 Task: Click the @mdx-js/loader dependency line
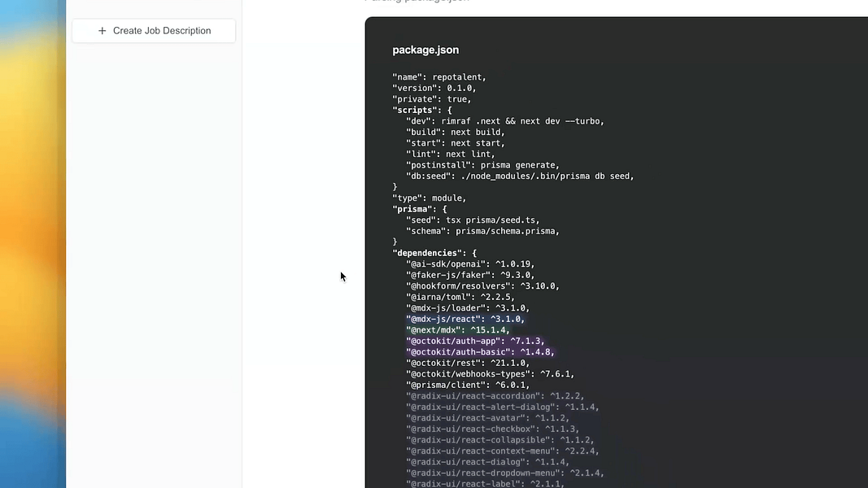tap(468, 308)
